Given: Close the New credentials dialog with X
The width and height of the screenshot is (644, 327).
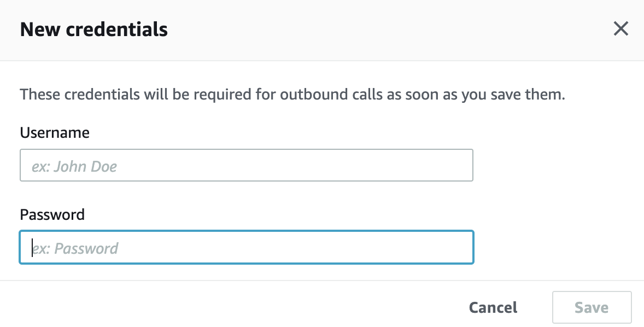Looking at the screenshot, I should point(620,29).
